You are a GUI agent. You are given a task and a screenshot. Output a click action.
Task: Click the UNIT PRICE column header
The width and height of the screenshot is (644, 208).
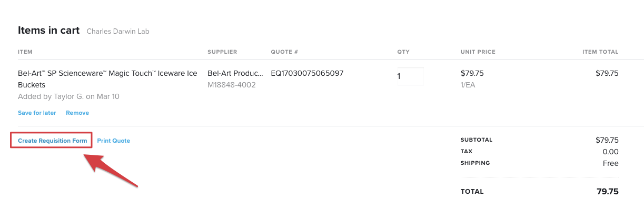[478, 52]
